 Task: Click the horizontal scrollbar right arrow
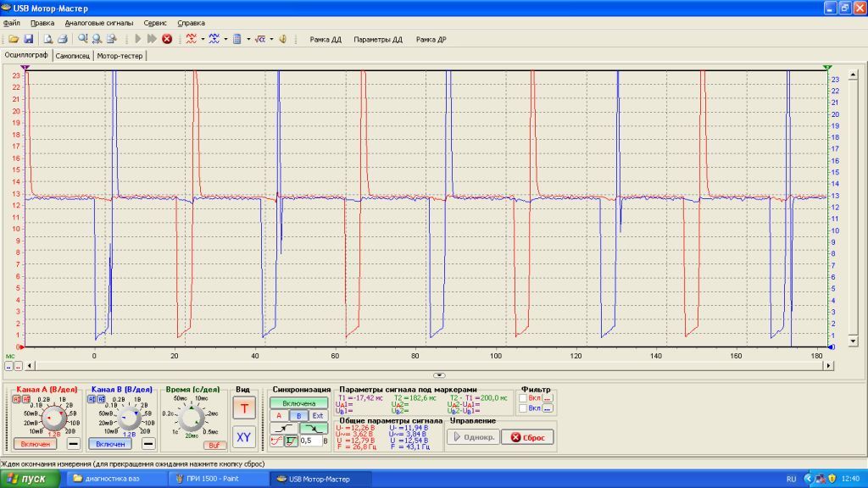click(x=828, y=366)
